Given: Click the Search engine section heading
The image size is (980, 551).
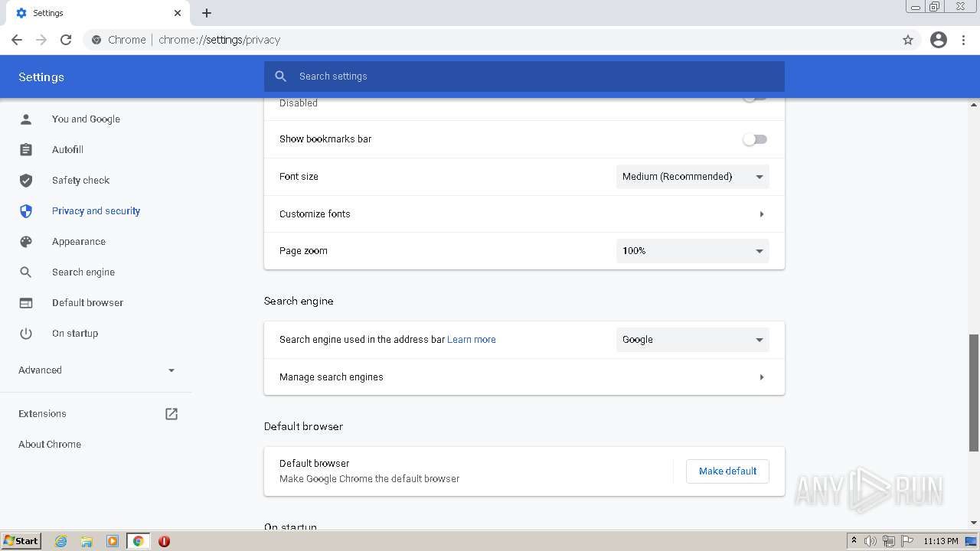Looking at the screenshot, I should [x=299, y=301].
